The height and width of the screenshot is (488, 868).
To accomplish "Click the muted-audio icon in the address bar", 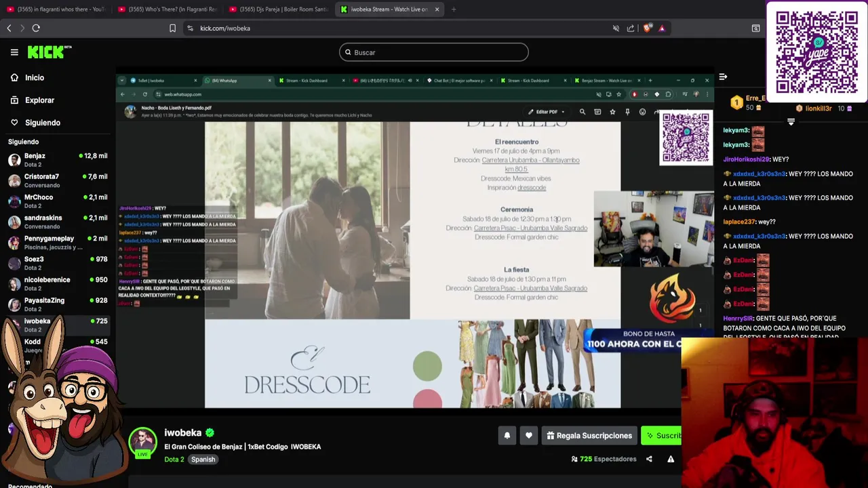I will click(x=616, y=28).
